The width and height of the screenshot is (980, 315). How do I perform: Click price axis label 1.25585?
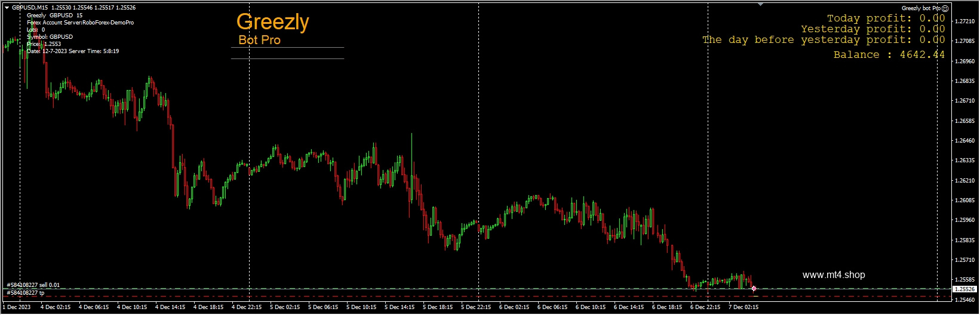965,280
